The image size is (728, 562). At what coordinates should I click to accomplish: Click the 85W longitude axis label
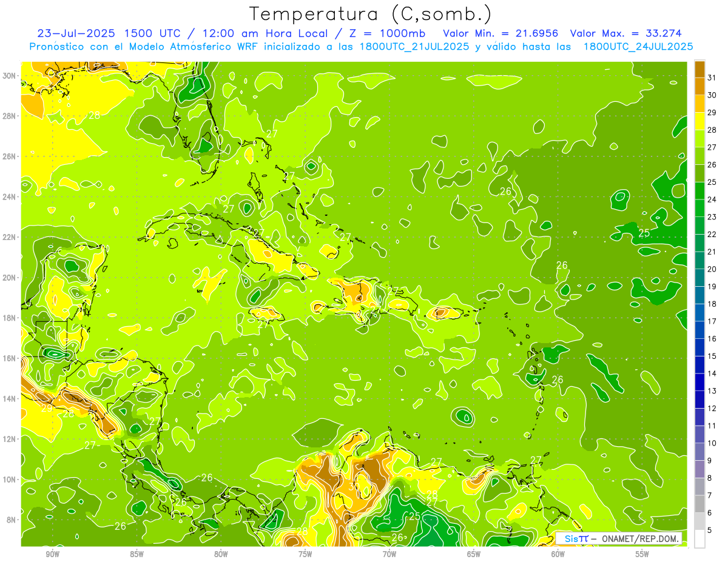[x=136, y=554]
